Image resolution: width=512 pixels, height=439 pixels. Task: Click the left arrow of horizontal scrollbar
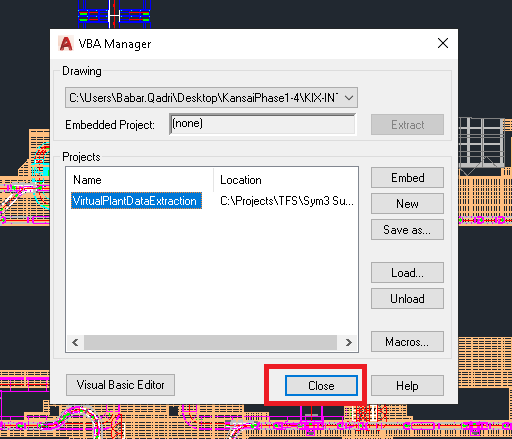[x=75, y=342]
